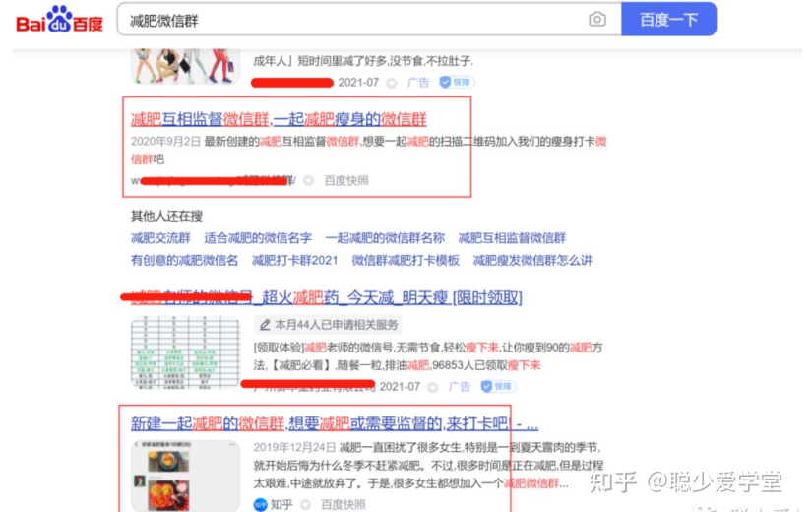The height and width of the screenshot is (512, 812).
Task: Expand dropdown arrow next to top 2021-07 ad
Action: 392,83
